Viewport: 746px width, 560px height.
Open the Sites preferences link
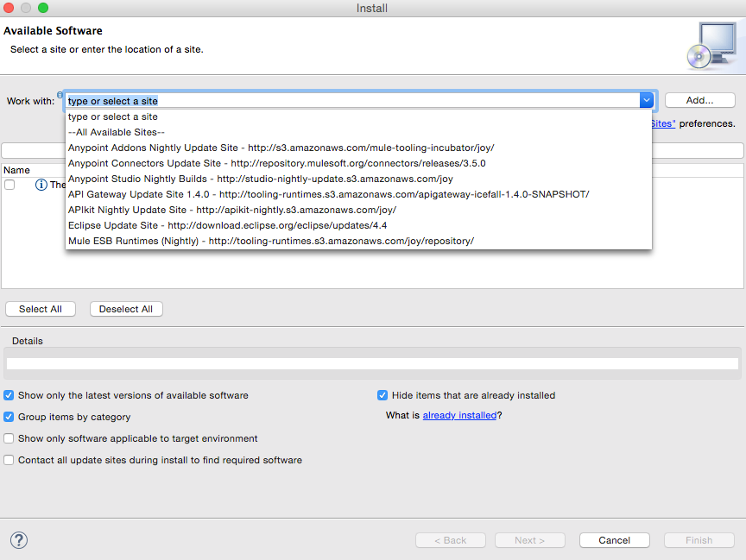pyautogui.click(x=663, y=123)
